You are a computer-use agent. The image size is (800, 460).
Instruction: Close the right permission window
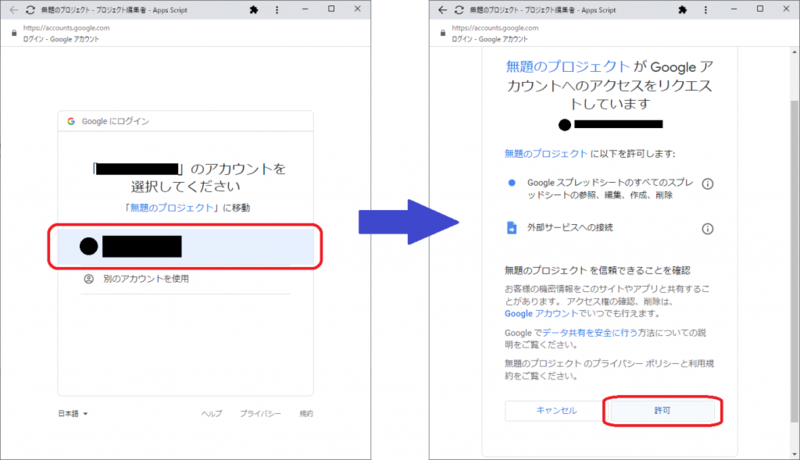786,9
